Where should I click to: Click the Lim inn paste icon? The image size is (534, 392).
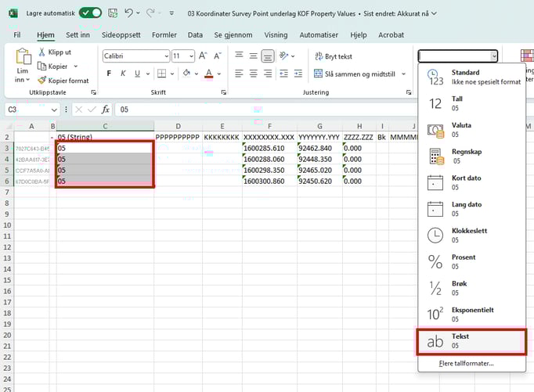pos(23,56)
